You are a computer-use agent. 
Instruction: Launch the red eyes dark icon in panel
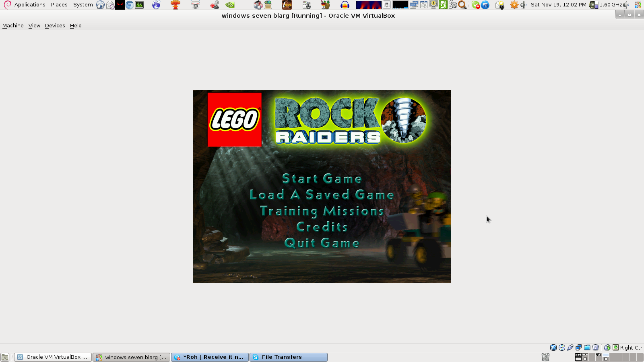(x=120, y=5)
